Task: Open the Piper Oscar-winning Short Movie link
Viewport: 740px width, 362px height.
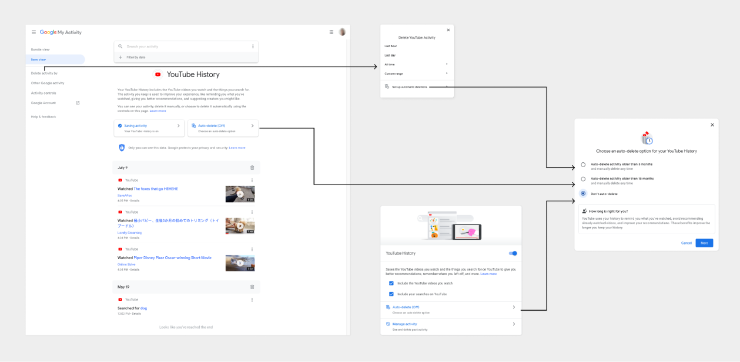Action: [172, 258]
